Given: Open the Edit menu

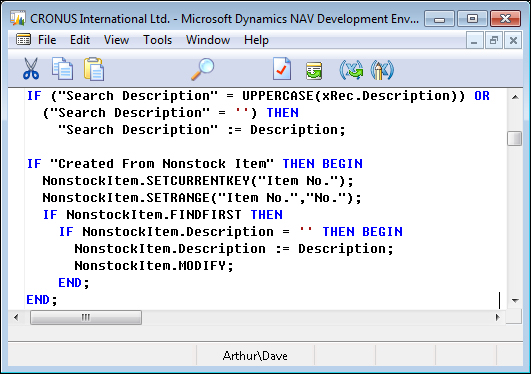Looking at the screenshot, I should (x=80, y=40).
